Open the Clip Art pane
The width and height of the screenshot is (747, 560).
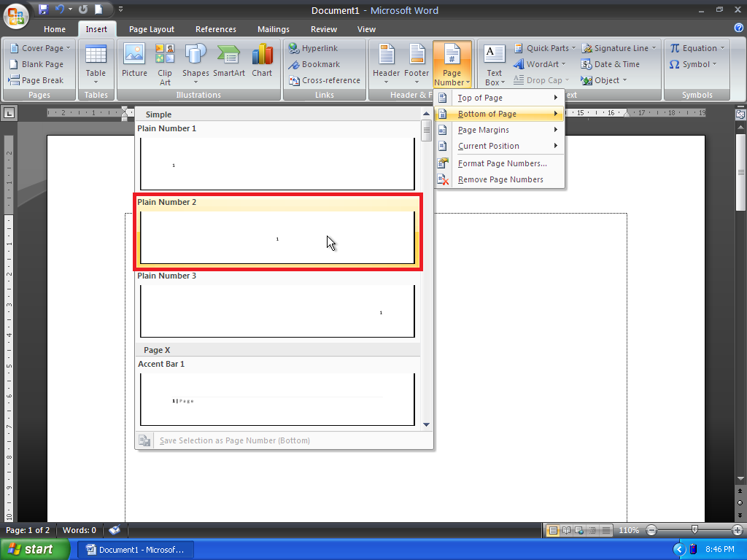165,64
